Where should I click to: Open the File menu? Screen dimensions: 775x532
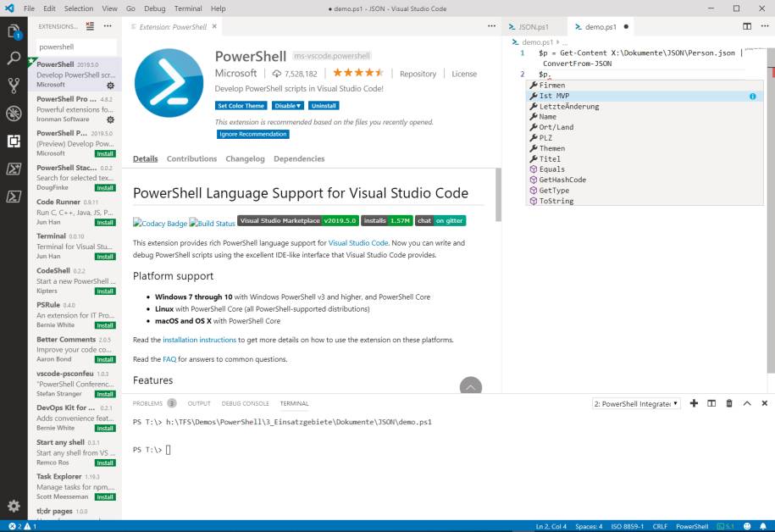[x=29, y=8]
